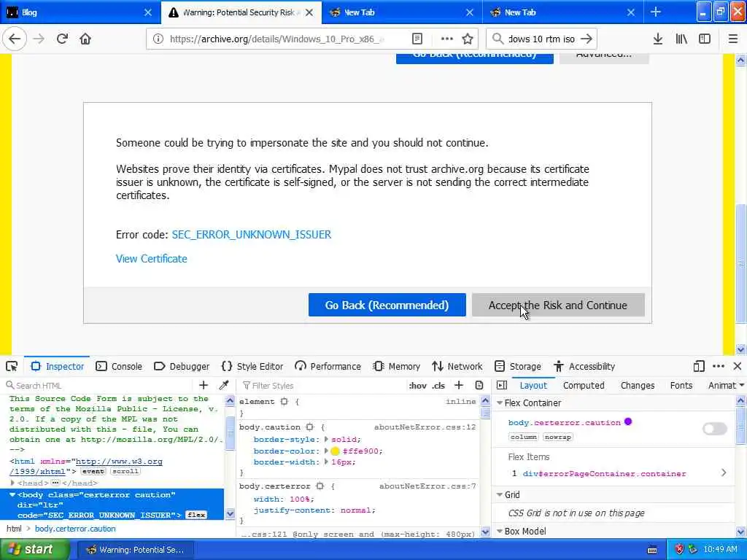The width and height of the screenshot is (747, 560).
Task: Go back using the browser back arrow
Action: click(x=15, y=39)
